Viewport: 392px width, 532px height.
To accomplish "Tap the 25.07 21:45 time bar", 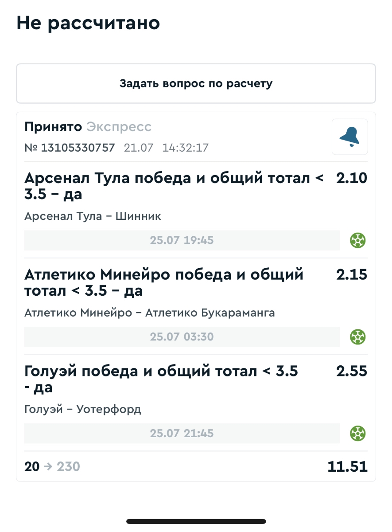I will point(182,433).
